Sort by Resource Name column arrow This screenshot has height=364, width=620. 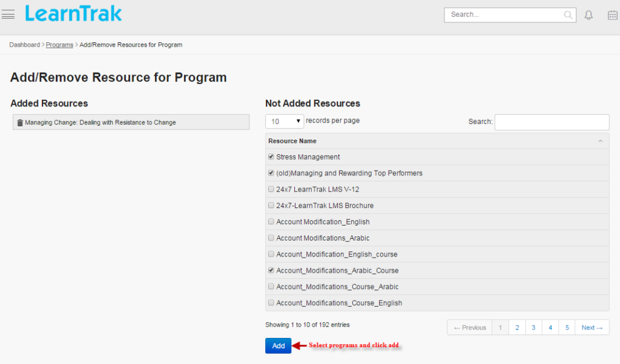(600, 141)
